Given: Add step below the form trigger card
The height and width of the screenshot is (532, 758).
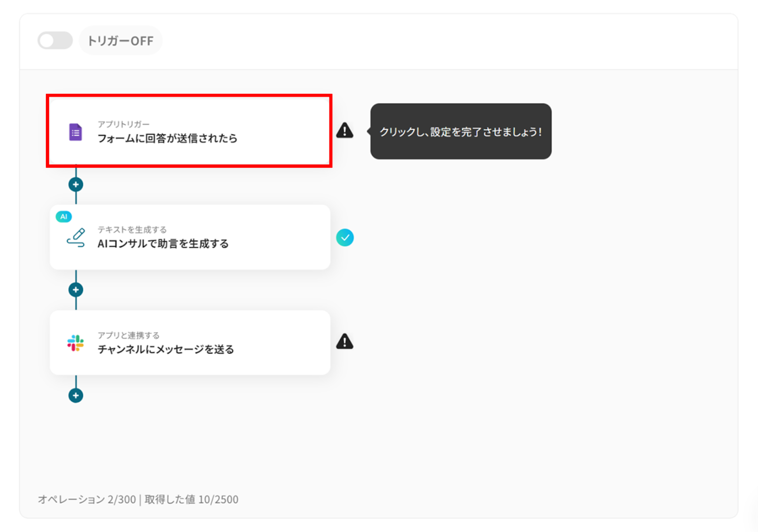Looking at the screenshot, I should (76, 184).
